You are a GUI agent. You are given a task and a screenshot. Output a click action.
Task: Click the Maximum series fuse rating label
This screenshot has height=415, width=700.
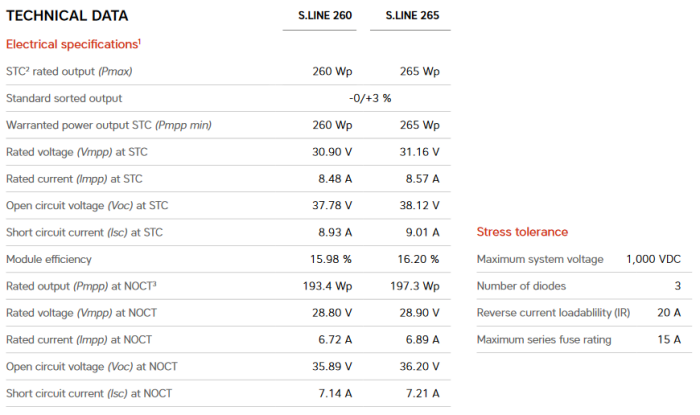click(x=544, y=340)
